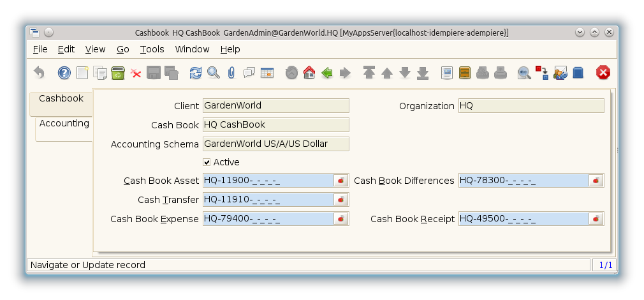Click the Attachment paperclip icon
The width and height of the screenshot is (644, 300).
pos(231,73)
